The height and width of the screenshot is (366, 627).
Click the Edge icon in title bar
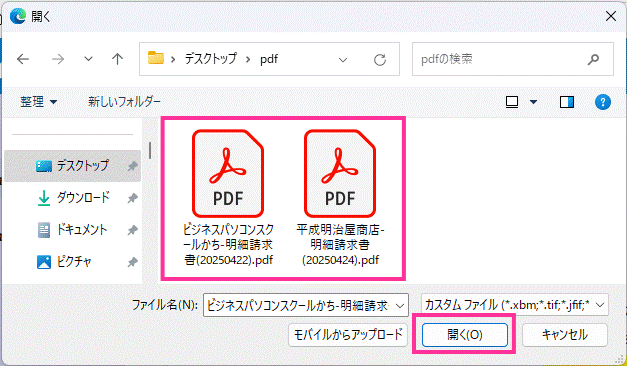pos(17,16)
